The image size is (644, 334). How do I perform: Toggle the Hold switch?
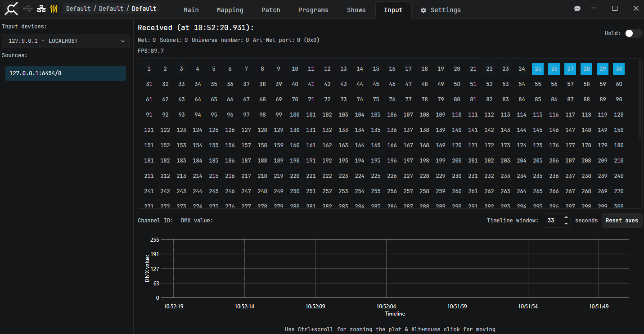coord(633,33)
